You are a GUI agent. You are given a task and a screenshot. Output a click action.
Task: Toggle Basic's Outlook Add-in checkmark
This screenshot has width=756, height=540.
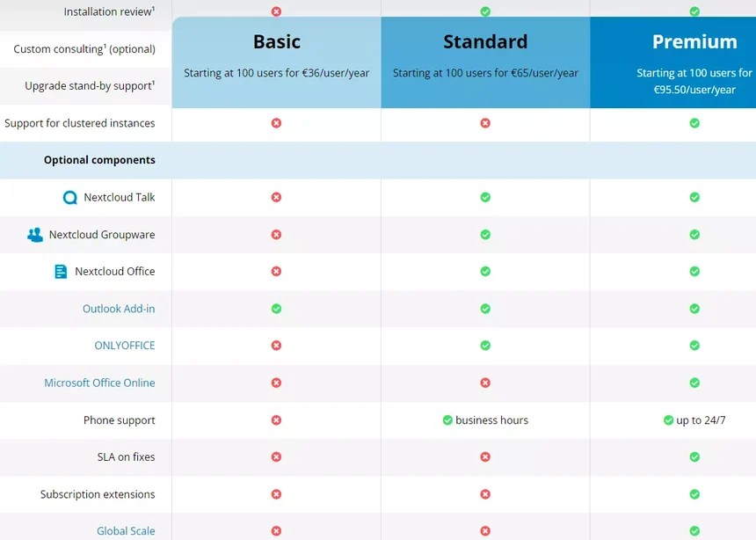[276, 308]
